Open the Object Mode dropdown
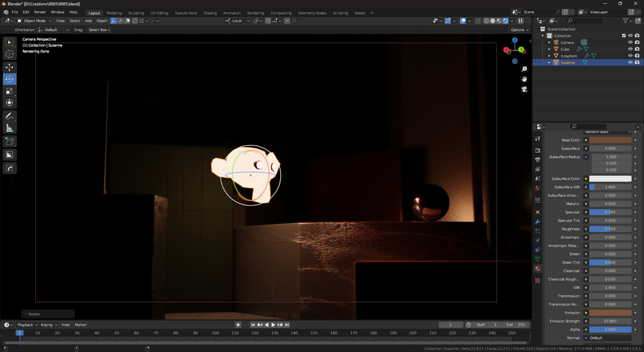This screenshot has width=644, height=352. [34, 21]
